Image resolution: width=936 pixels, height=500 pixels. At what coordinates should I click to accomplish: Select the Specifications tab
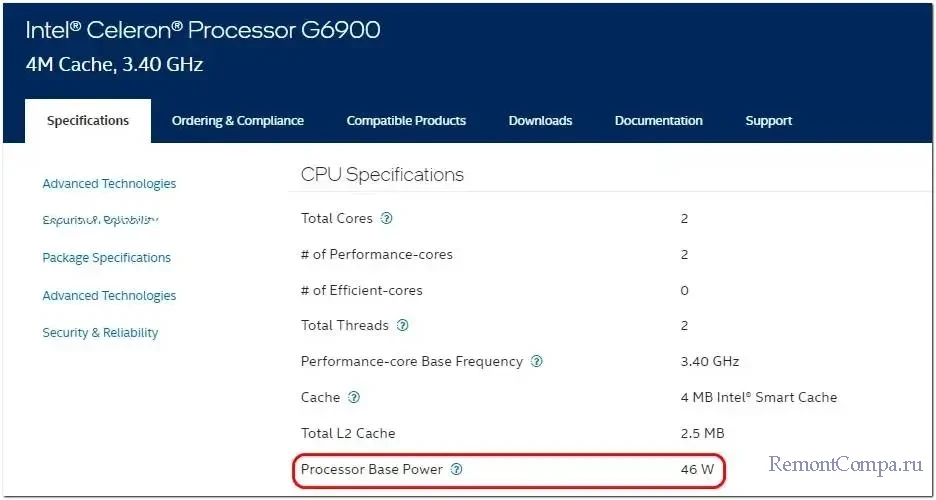[x=88, y=121]
